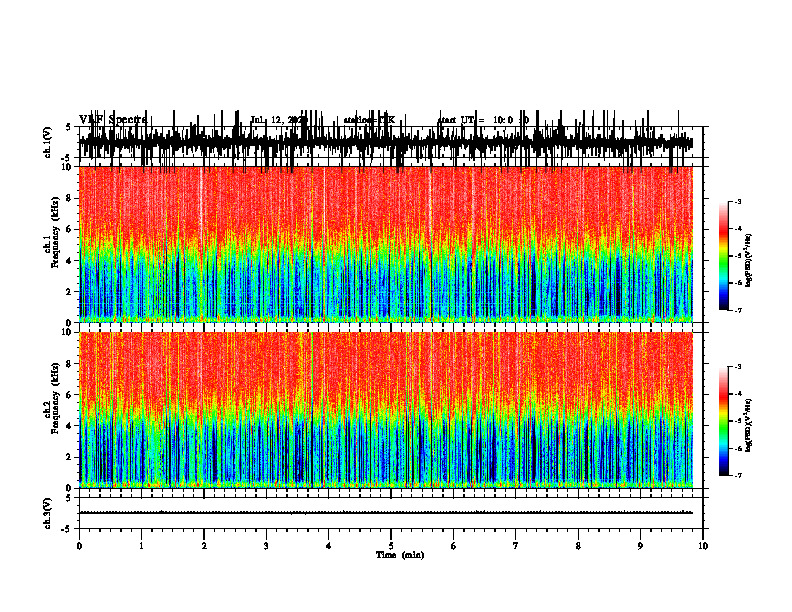This screenshot has height=612, width=792.
Task: Click the '-3' value on ch.2 color bar
Action: (738, 367)
